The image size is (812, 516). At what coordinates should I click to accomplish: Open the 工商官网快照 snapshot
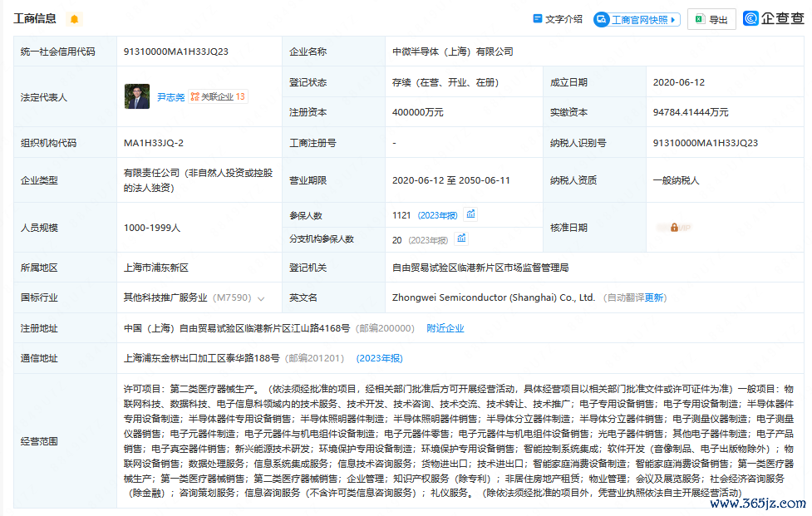point(637,20)
